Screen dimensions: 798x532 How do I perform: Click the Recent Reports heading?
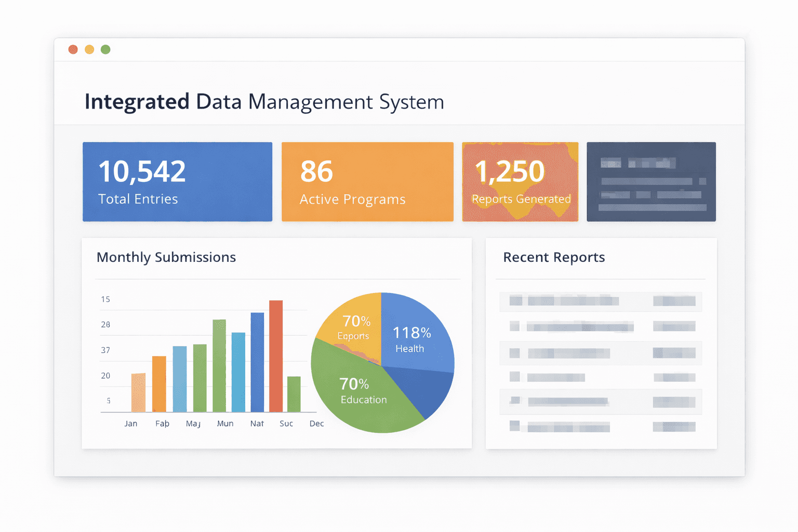pyautogui.click(x=553, y=257)
